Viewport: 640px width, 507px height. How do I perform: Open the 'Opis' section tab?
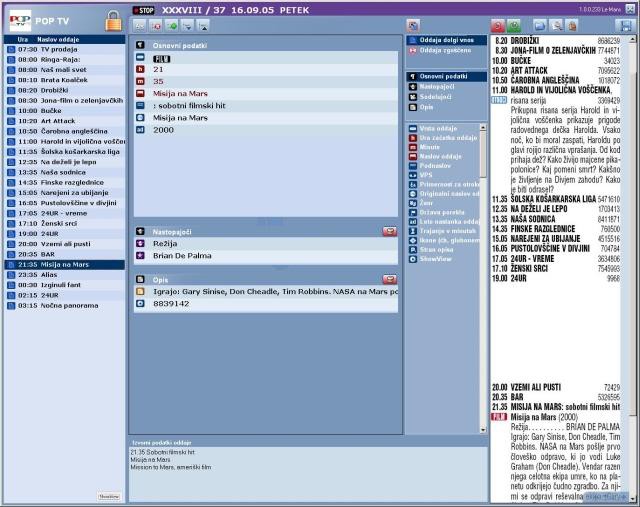point(428,109)
